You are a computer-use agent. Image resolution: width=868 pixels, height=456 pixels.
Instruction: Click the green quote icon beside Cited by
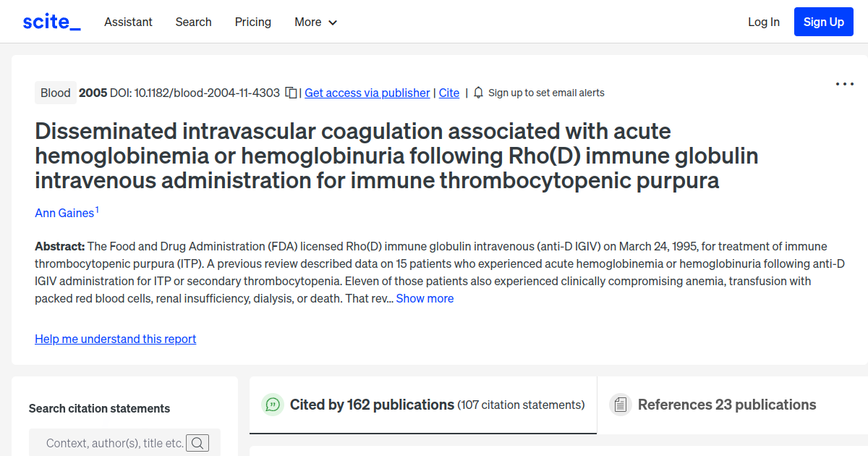[272, 405]
